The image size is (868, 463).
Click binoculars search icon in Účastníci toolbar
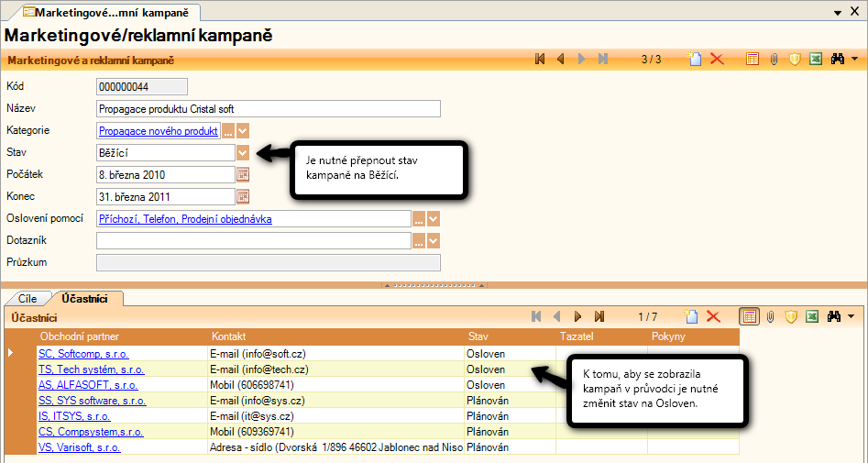pos(835,316)
